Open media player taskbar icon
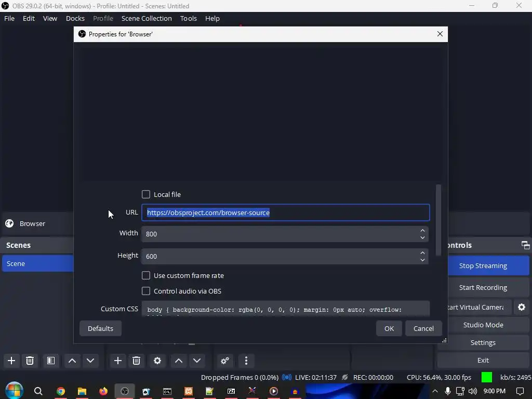Viewport: 532px width, 399px height. [x=273, y=391]
